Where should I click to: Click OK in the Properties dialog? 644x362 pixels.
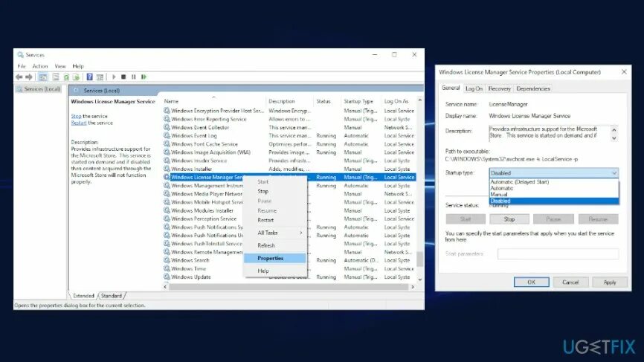[x=531, y=282]
